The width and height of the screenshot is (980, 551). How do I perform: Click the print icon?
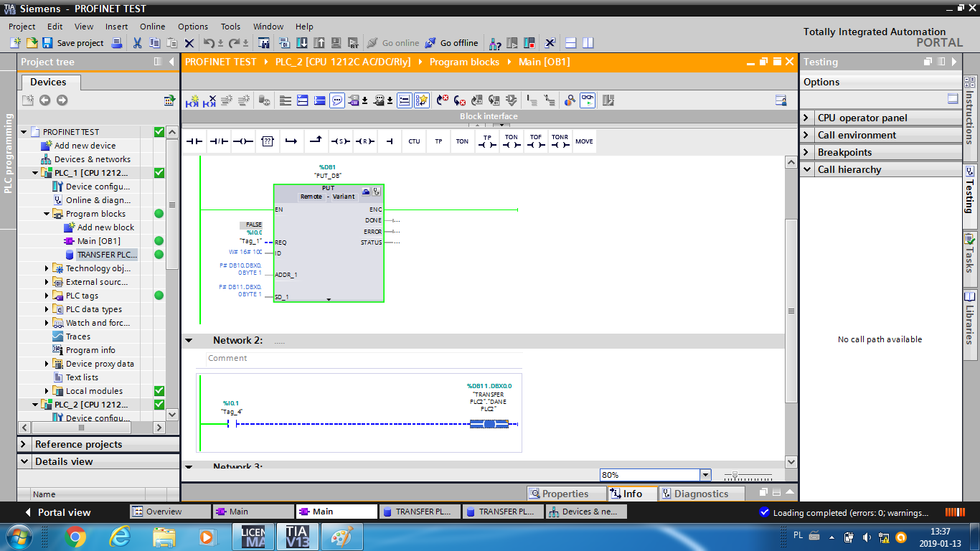click(x=117, y=43)
